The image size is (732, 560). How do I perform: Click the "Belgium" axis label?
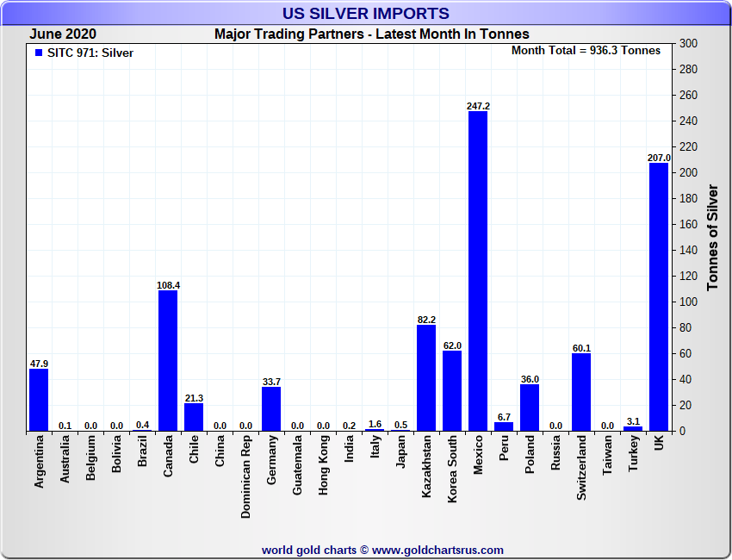(90, 457)
